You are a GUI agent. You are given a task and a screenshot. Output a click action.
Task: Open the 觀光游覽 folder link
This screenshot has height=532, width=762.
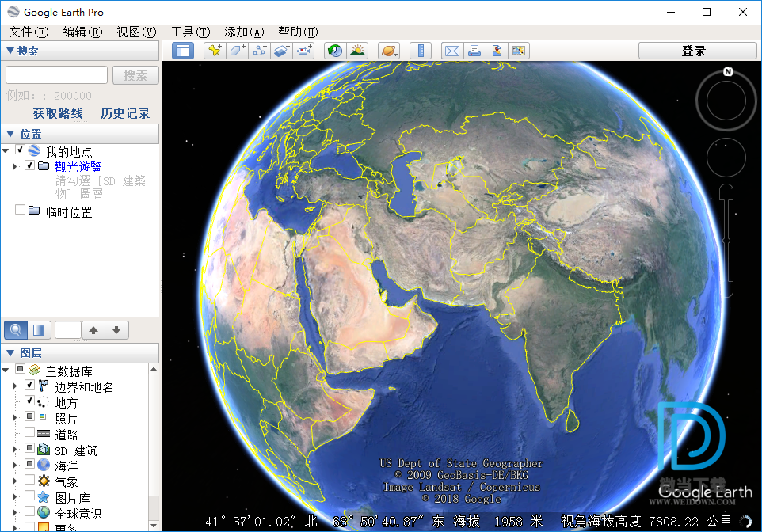(78, 166)
